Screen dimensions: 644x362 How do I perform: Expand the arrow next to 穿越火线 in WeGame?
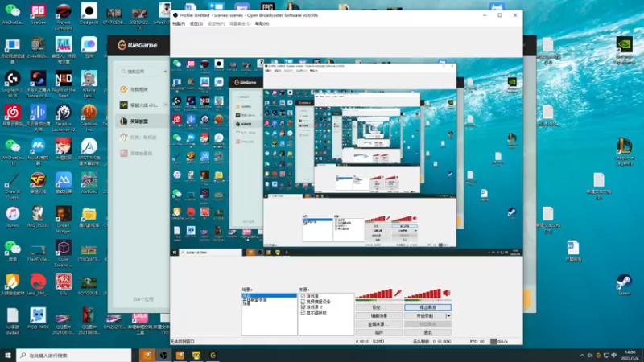165,105
